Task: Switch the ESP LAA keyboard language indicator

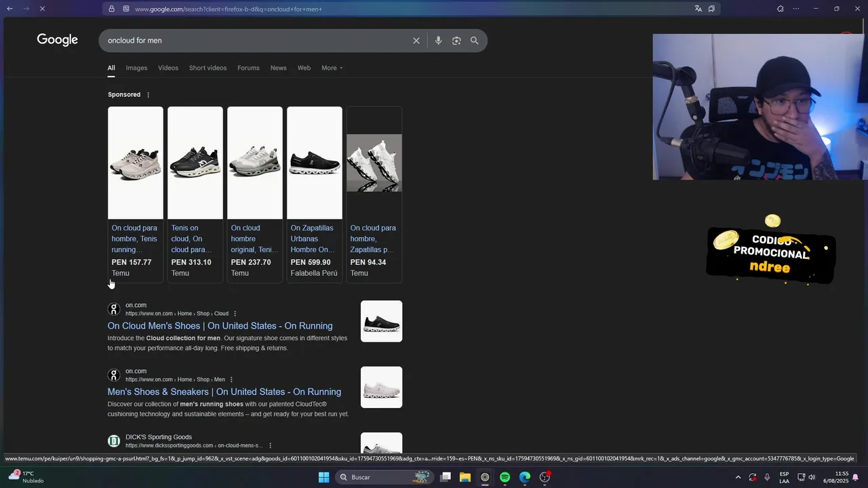Action: point(784,477)
